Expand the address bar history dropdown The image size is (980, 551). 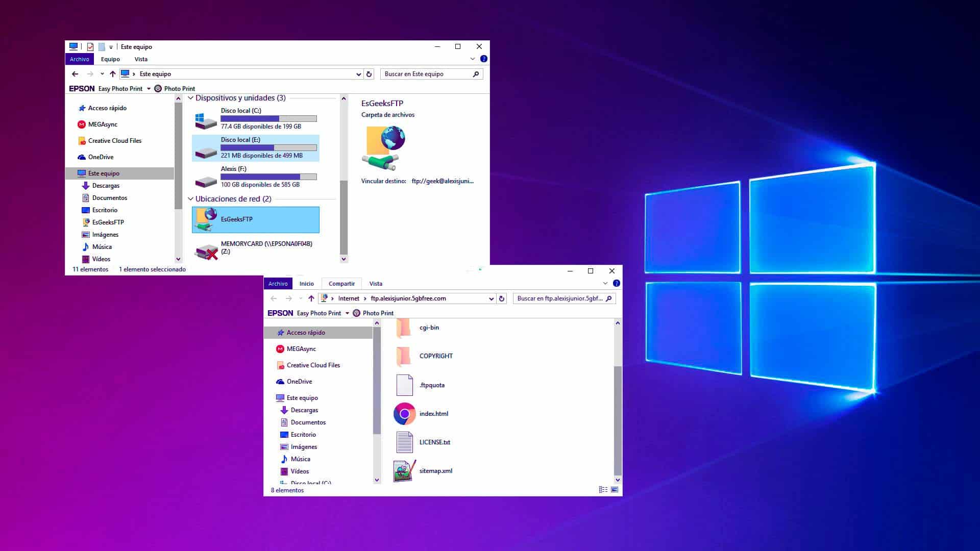click(358, 73)
